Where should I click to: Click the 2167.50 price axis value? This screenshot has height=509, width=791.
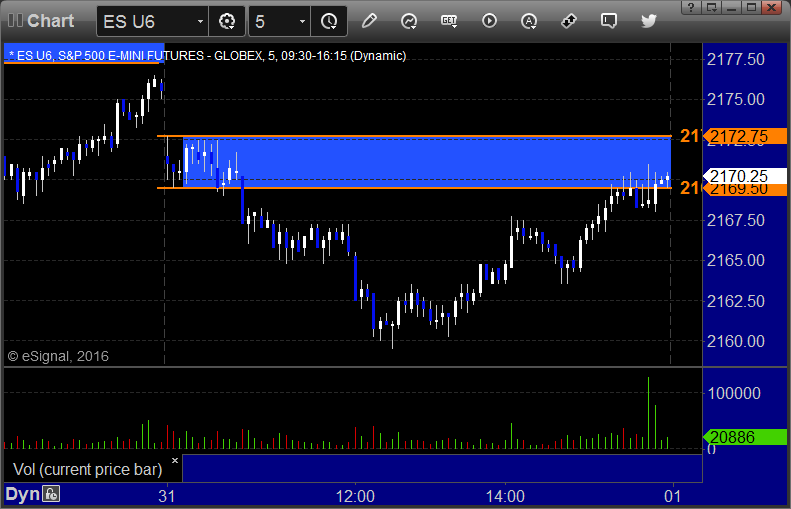736,220
